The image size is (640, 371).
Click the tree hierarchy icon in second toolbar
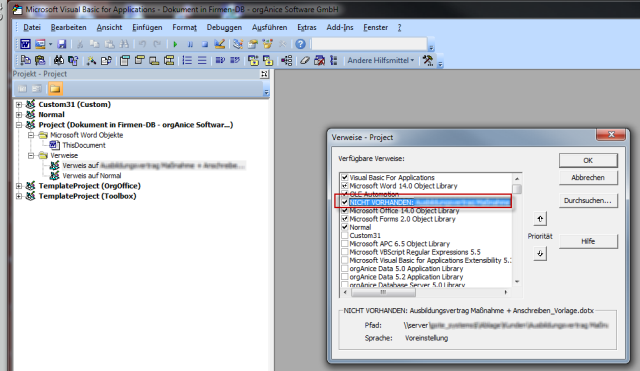(287, 60)
